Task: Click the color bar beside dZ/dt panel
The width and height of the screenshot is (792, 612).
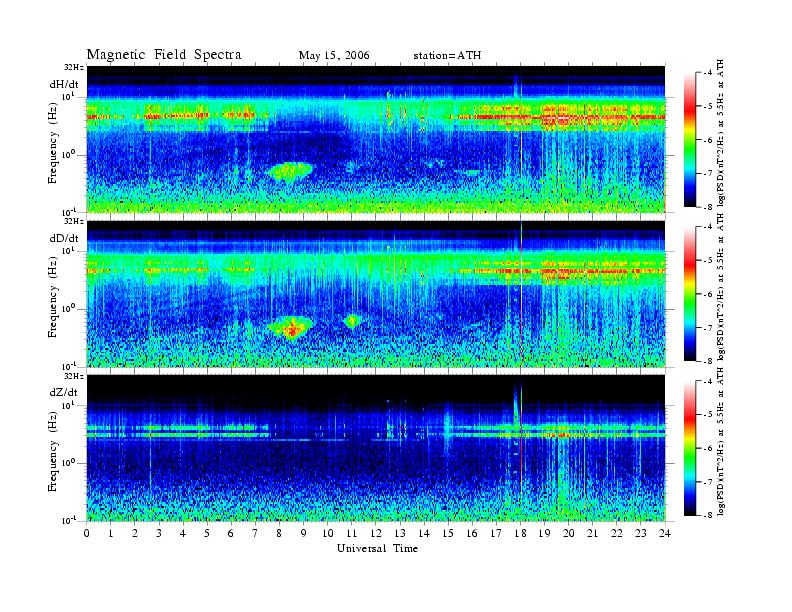Action: click(x=689, y=448)
